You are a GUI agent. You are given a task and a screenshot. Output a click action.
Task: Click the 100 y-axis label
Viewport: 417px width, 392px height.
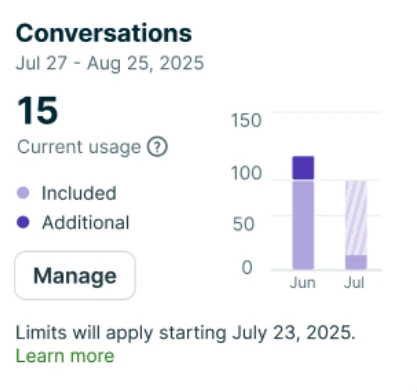(246, 173)
